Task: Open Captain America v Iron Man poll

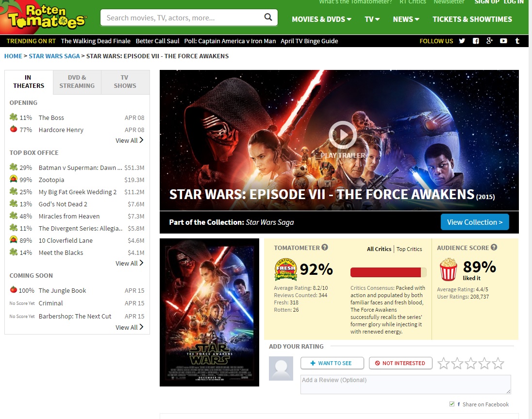Action: click(230, 41)
